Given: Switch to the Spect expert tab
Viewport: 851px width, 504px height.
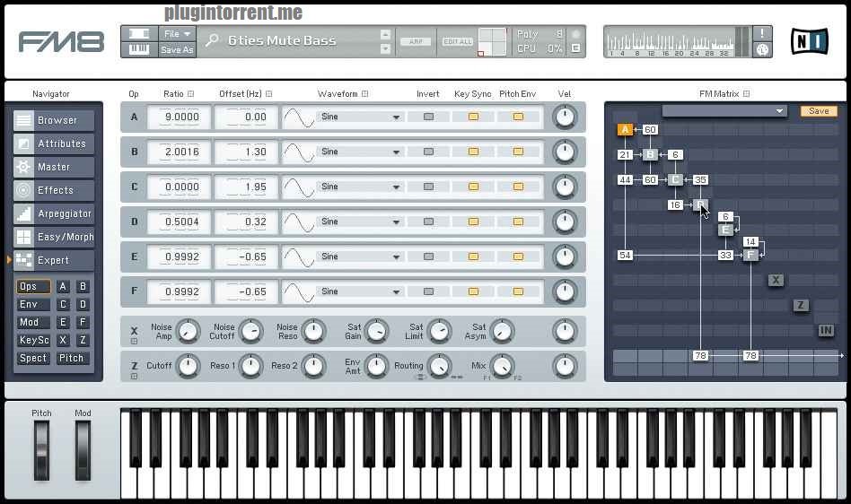Looking at the screenshot, I should coord(33,358).
